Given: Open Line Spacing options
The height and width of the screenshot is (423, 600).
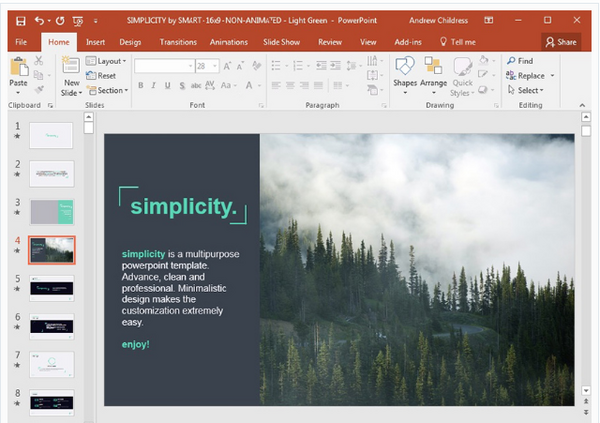Looking at the screenshot, I should 352,66.
